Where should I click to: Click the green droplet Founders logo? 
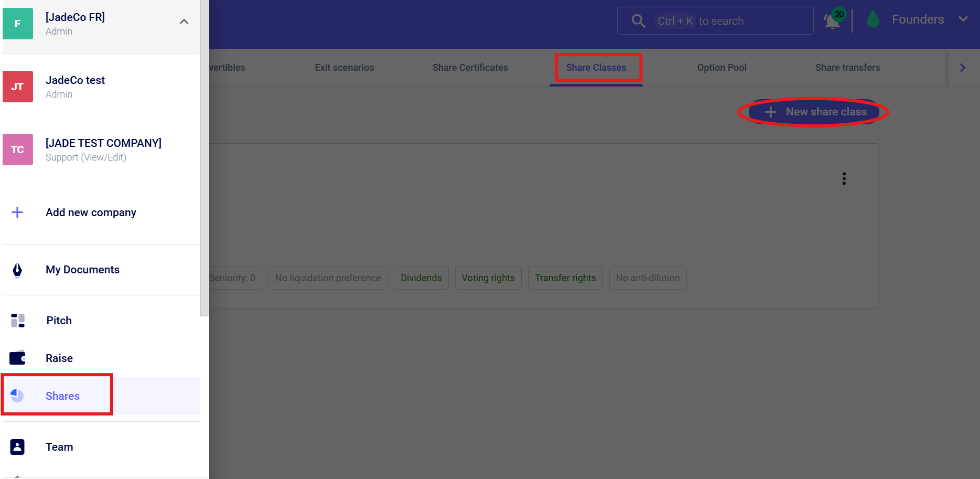[x=873, y=20]
